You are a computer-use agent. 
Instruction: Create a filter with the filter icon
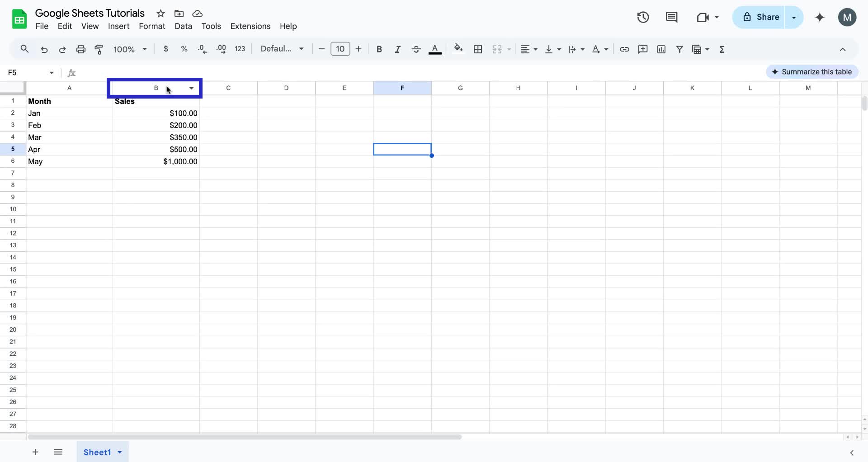coord(680,49)
